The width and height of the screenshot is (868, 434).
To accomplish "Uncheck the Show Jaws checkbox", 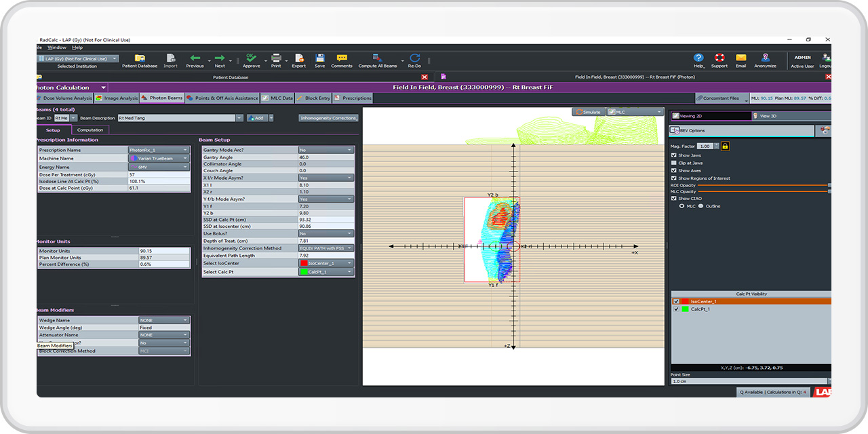I will pos(673,155).
